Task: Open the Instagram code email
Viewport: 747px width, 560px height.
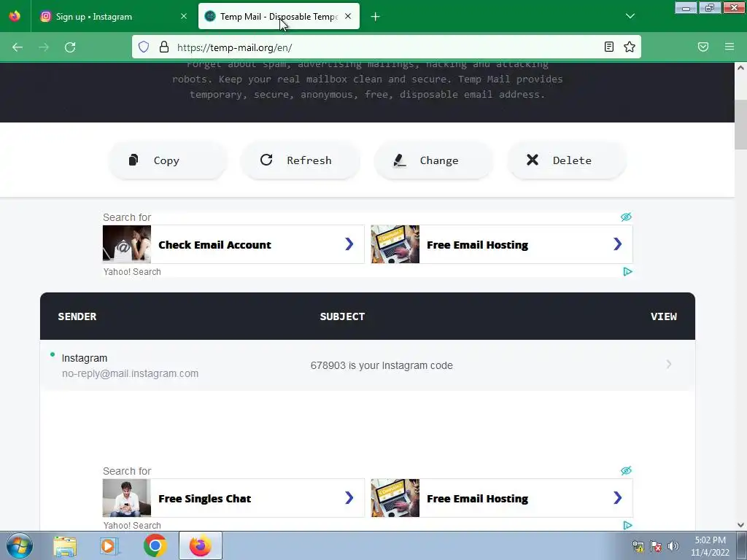Action: pos(368,365)
